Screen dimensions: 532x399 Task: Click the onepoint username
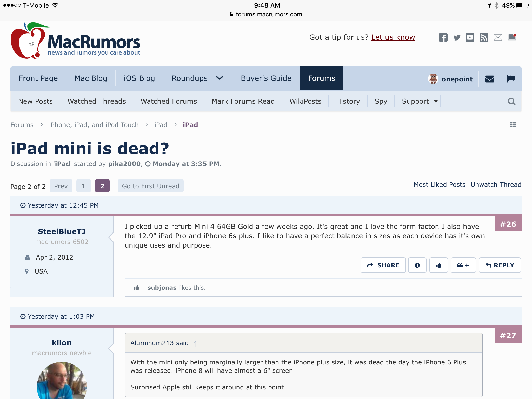click(x=457, y=79)
